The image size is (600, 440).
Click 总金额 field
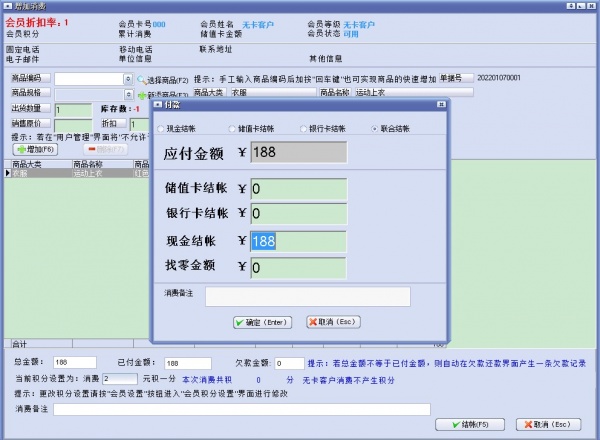(x=75, y=362)
